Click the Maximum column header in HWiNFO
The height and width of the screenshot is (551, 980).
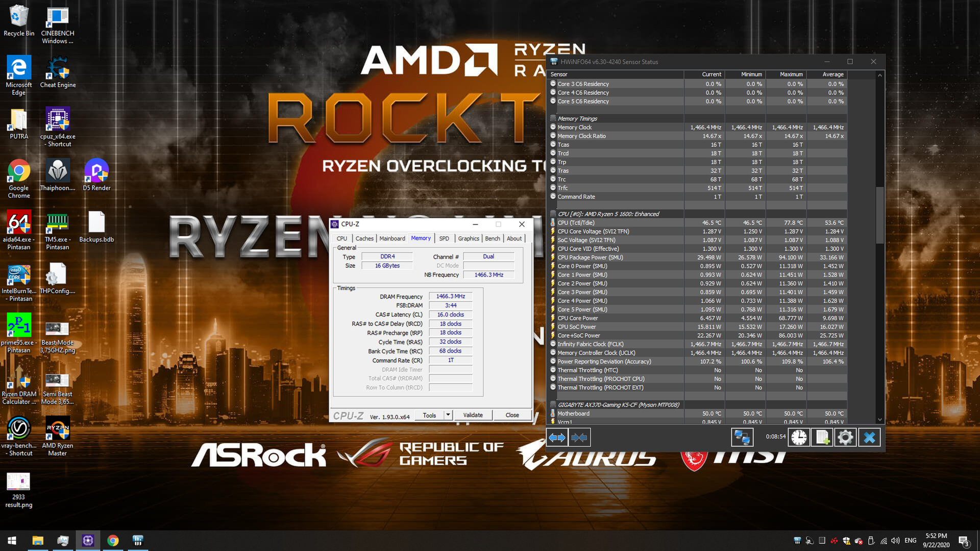click(786, 74)
